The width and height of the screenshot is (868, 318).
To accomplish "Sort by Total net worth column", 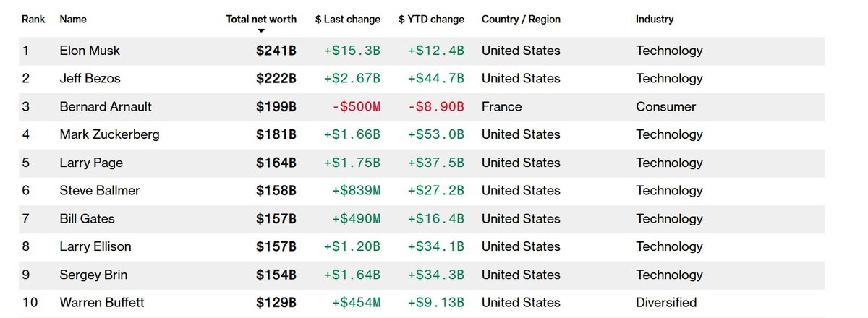I will click(x=261, y=20).
